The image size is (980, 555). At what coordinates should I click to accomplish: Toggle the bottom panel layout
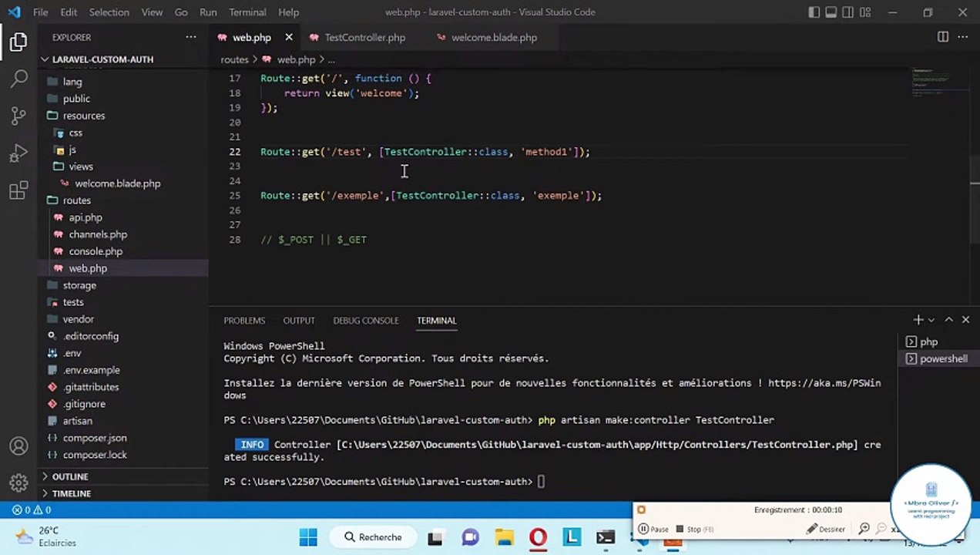tap(831, 12)
